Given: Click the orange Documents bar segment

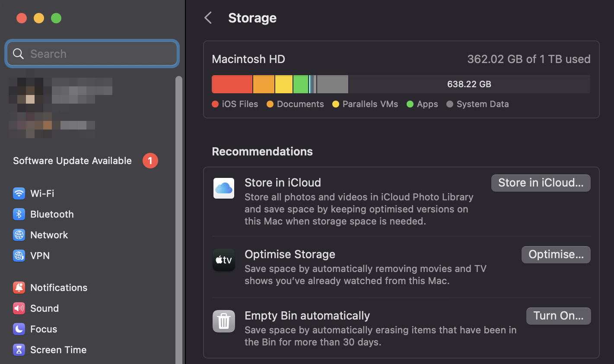Looking at the screenshot, I should (264, 84).
